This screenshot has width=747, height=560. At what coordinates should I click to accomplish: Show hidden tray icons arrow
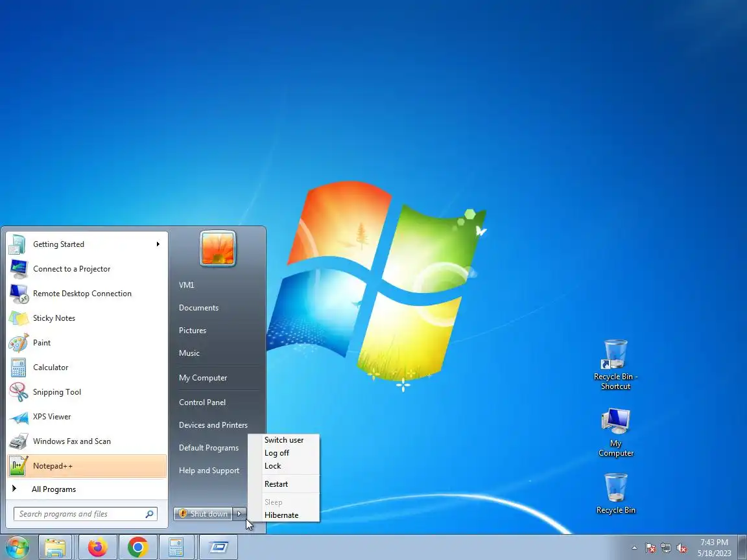(634, 548)
